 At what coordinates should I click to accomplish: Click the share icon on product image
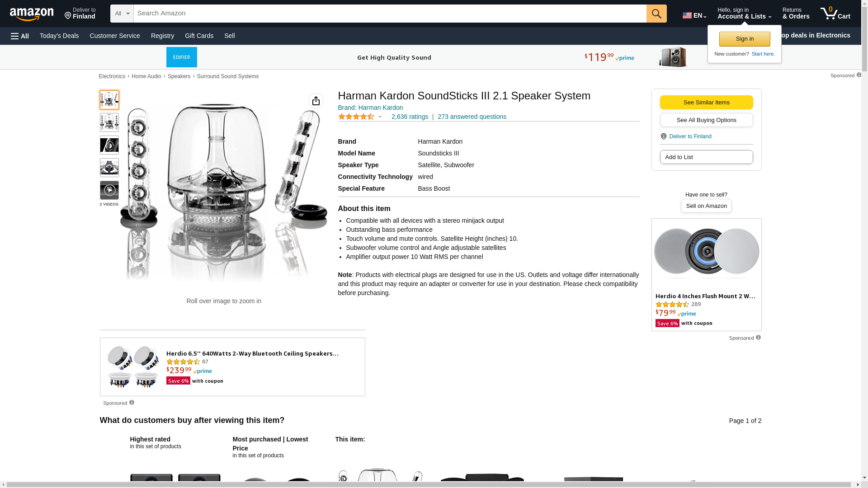coord(316,101)
